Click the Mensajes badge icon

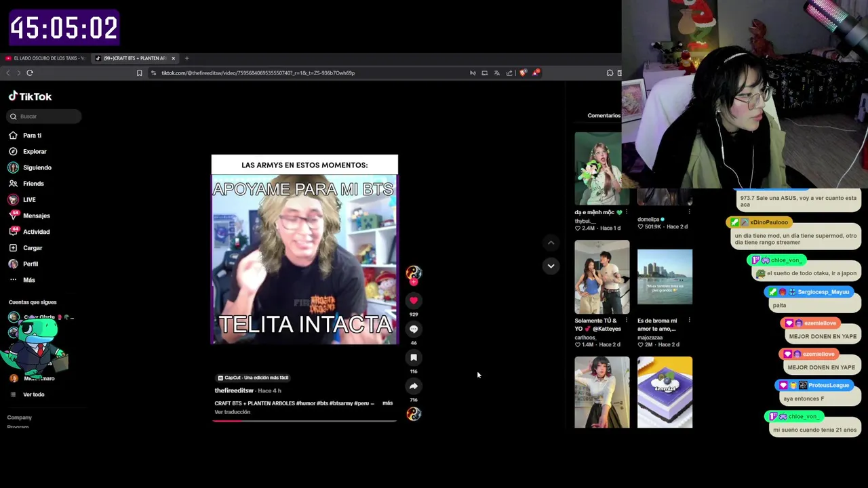pyautogui.click(x=13, y=216)
